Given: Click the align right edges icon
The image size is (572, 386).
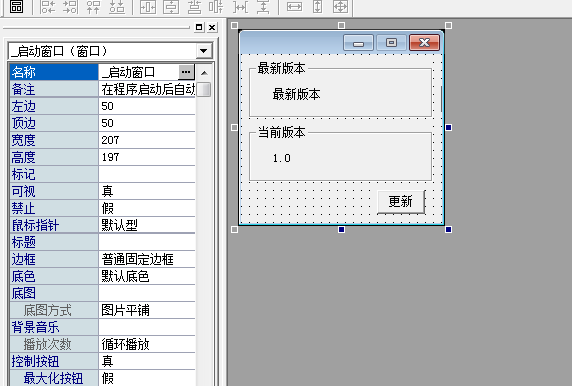Looking at the screenshot, I should coord(70,7).
